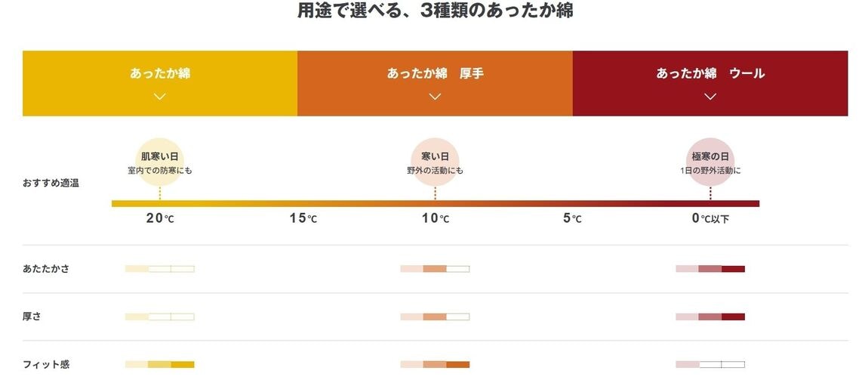Image resolution: width=868 pixels, height=383 pixels.
Task: Select the あったか綿 yellow tab
Action: pos(160,74)
